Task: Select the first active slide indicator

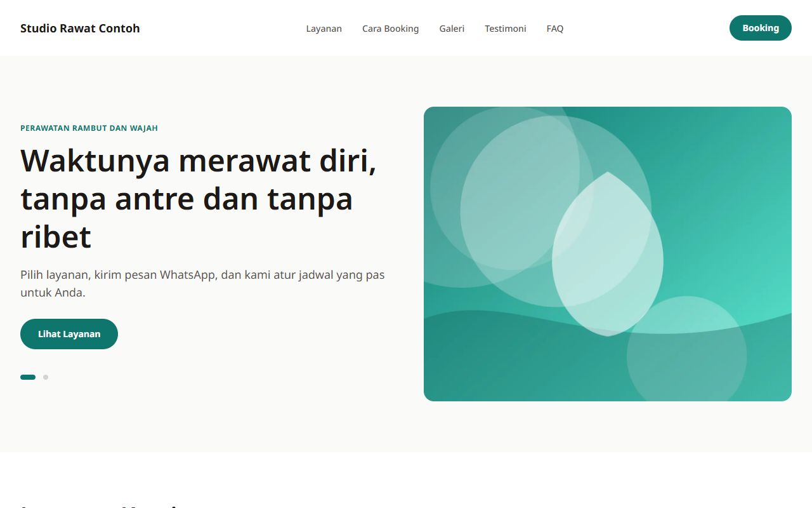Action: coord(28,377)
